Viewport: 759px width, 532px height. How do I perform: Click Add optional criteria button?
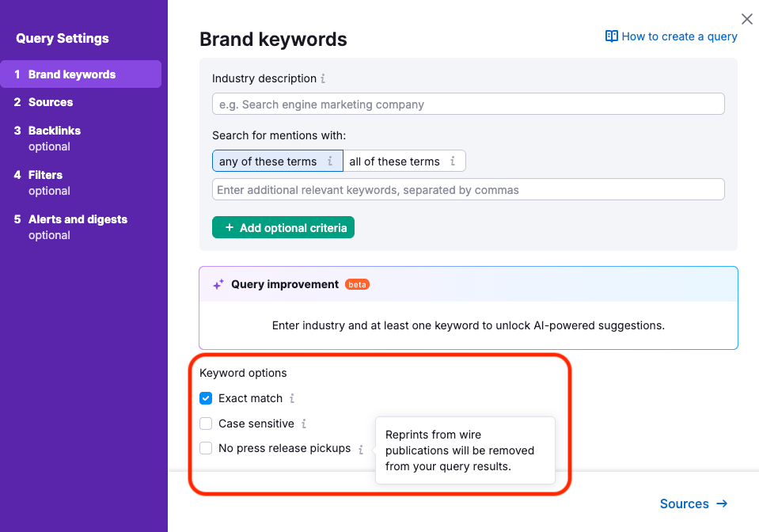tap(283, 228)
